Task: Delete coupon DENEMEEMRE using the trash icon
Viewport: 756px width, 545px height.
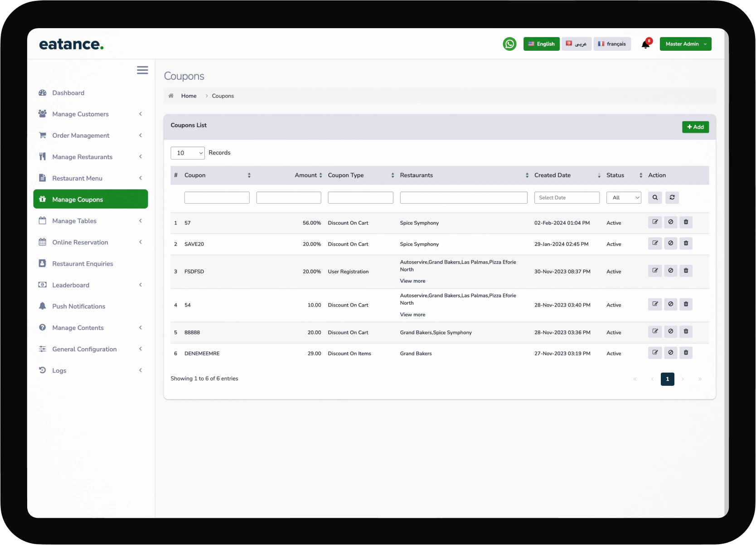Action: [686, 352]
